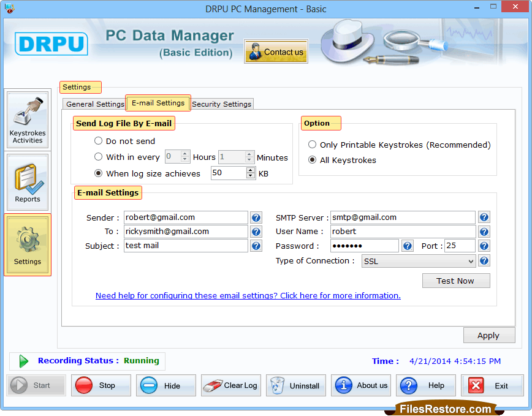This screenshot has height=416, width=532.
Task: Select 'With in every' radio option
Action: point(99,157)
